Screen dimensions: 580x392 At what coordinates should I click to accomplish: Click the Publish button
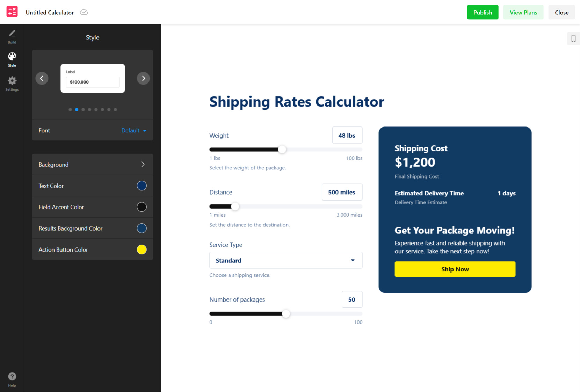483,12
